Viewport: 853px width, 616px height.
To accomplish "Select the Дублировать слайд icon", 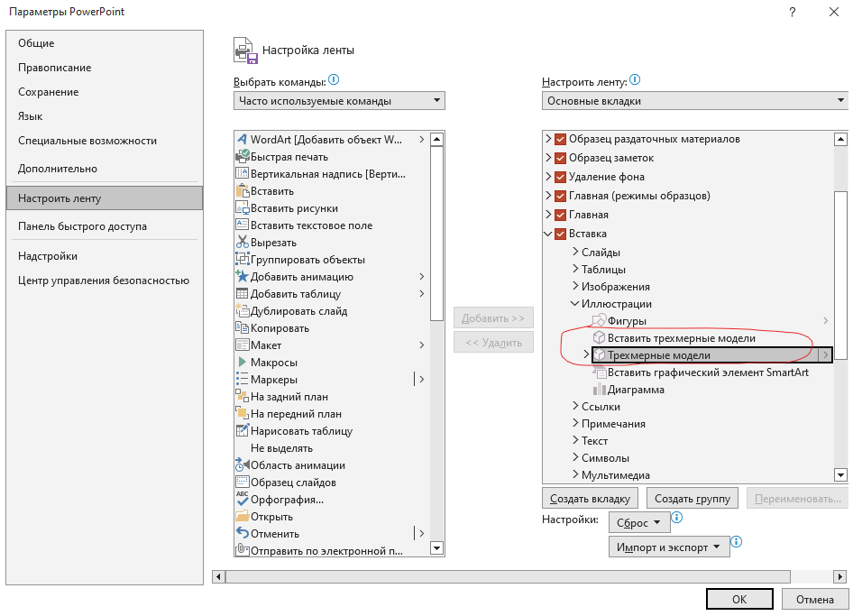I will coord(242,311).
